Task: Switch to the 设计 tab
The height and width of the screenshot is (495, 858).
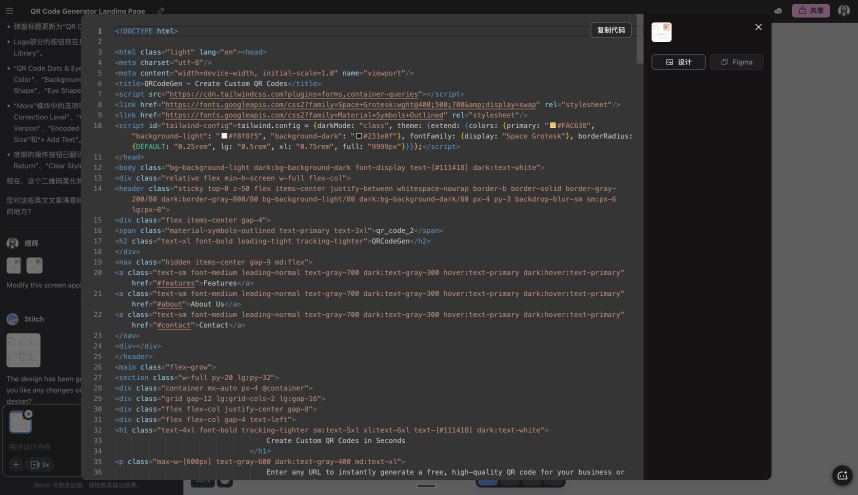Action: [678, 62]
